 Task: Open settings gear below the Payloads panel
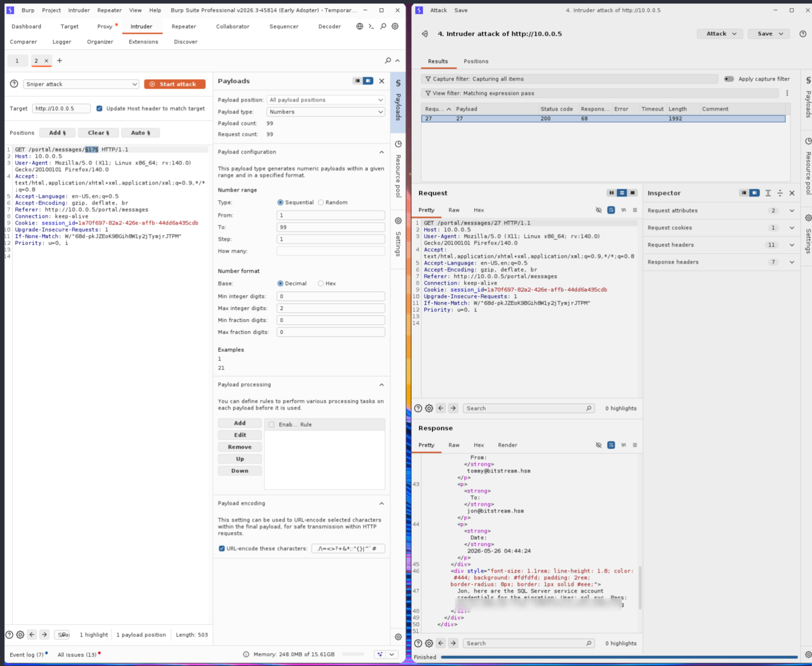398,637
